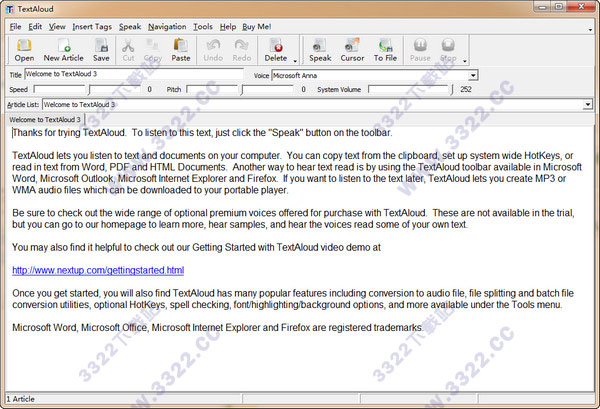
Task: Open the View menu
Action: (57, 26)
